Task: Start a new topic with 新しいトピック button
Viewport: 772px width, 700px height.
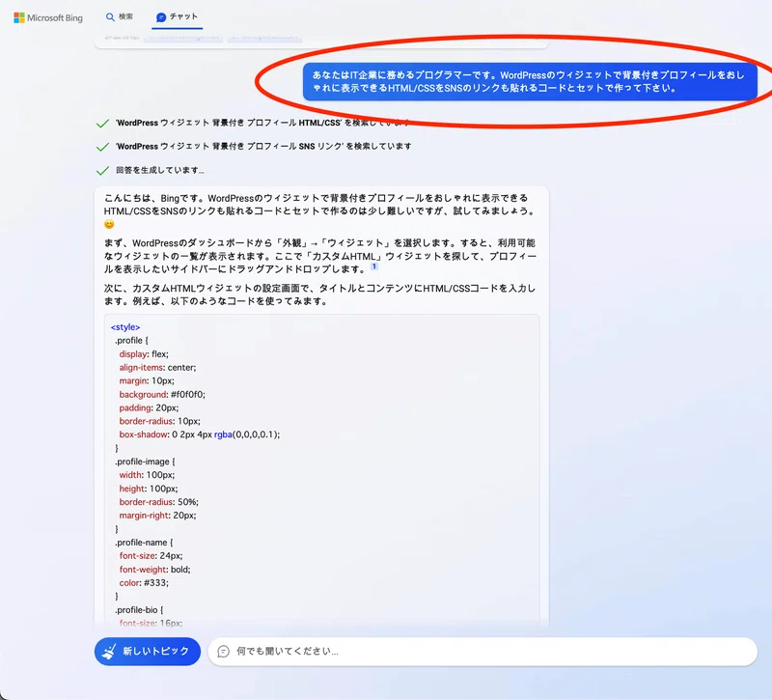Action: [148, 651]
